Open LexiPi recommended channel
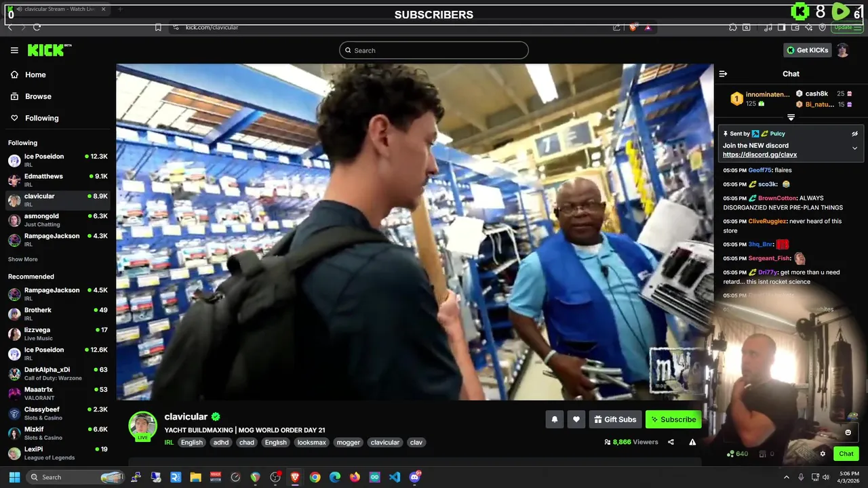868x488 pixels. pos(58,453)
